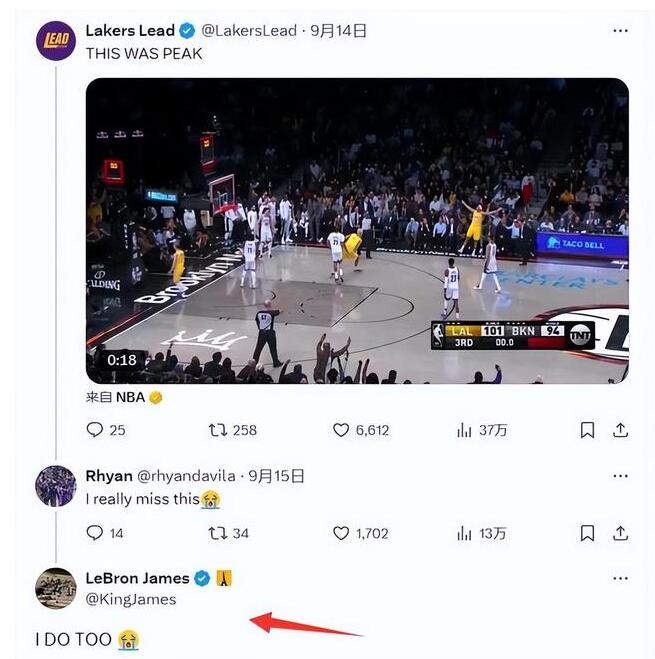
Task: Retweet the Lakers Lead post
Action: 217,430
